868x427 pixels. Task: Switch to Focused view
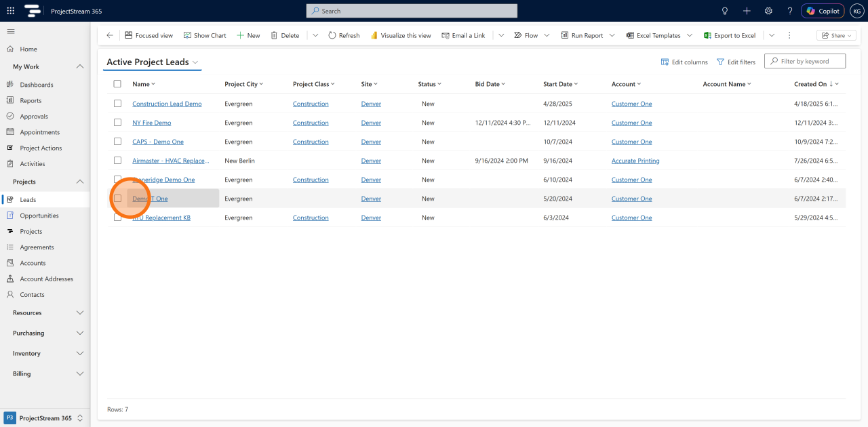(x=149, y=35)
